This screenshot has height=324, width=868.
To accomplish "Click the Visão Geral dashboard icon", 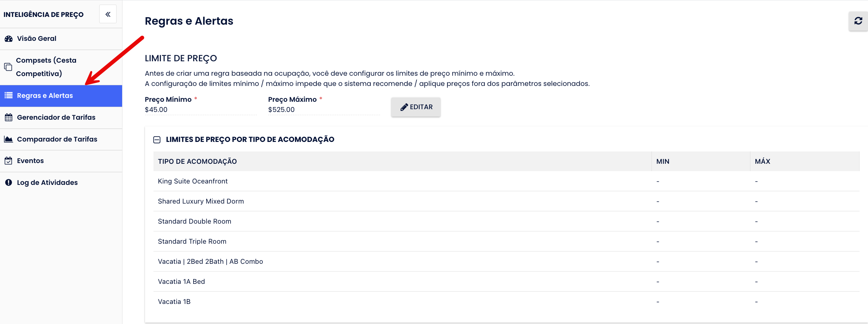I will tap(8, 39).
